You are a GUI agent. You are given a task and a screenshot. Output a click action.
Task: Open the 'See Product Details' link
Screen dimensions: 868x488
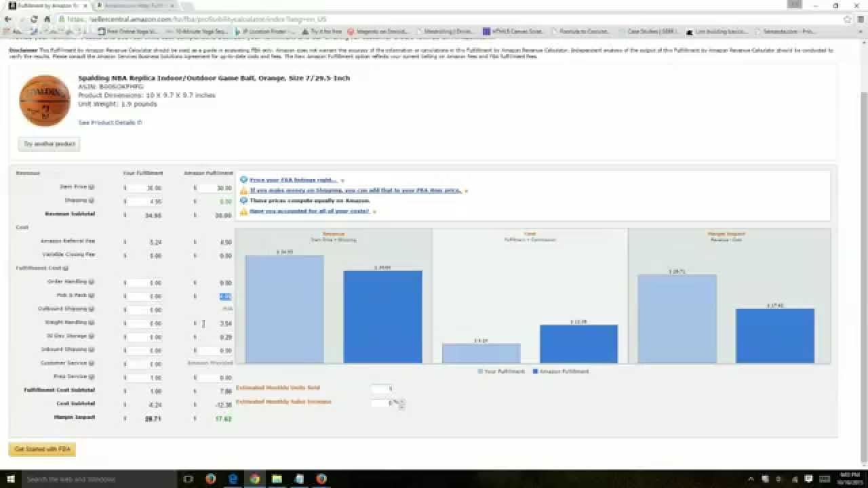[x=110, y=123]
